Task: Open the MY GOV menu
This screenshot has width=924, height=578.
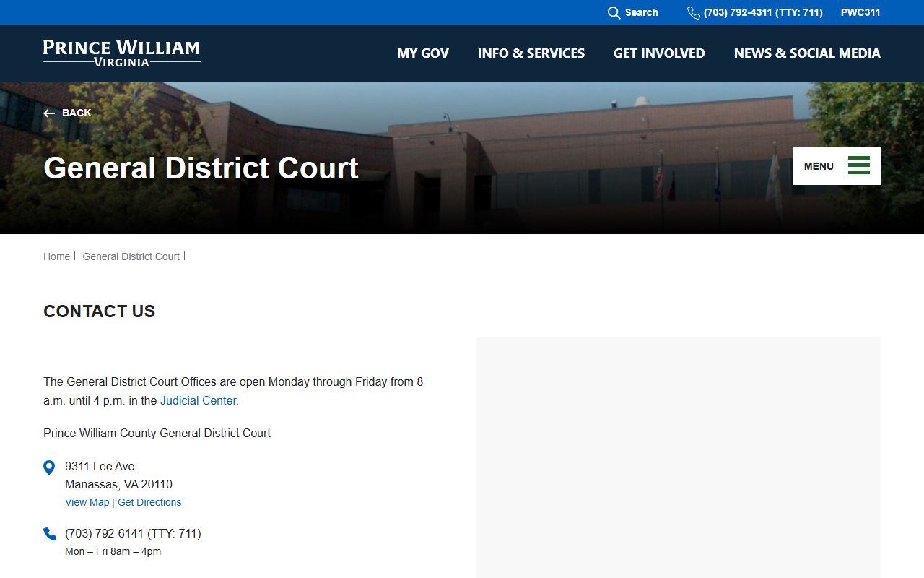Action: click(x=423, y=53)
